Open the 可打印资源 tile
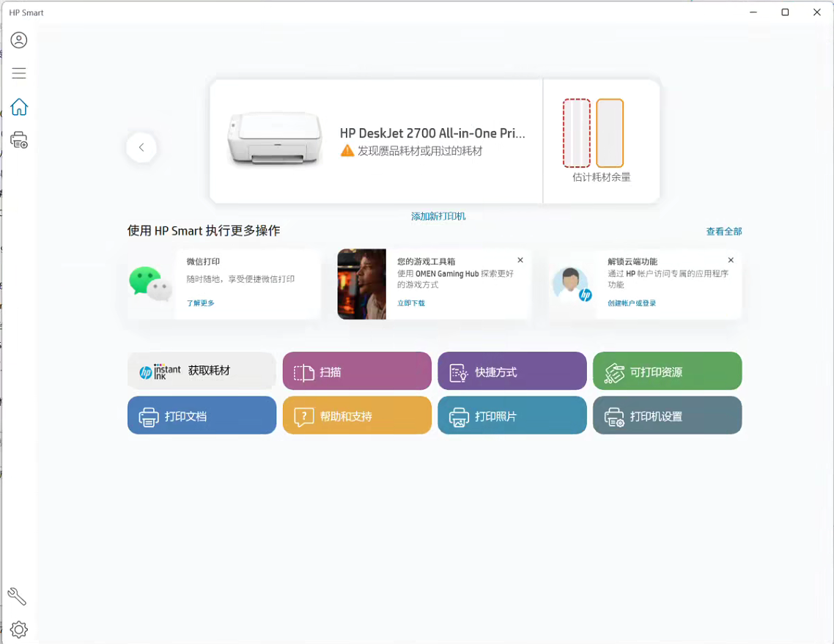This screenshot has width=834, height=644. tap(668, 371)
